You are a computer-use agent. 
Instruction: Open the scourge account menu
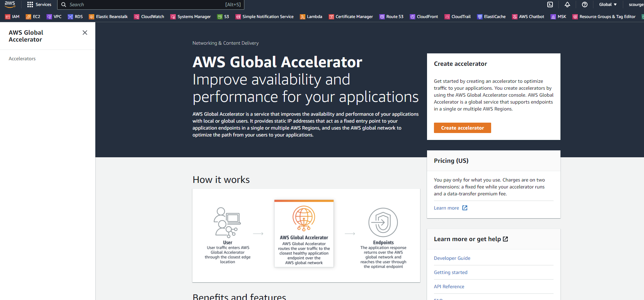[636, 5]
